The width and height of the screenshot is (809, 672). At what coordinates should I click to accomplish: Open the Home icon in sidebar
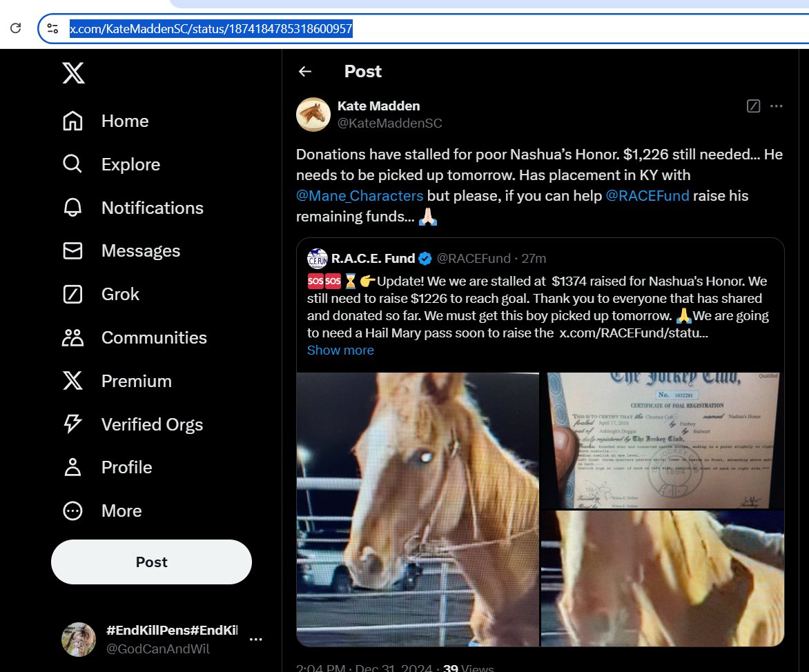point(72,121)
